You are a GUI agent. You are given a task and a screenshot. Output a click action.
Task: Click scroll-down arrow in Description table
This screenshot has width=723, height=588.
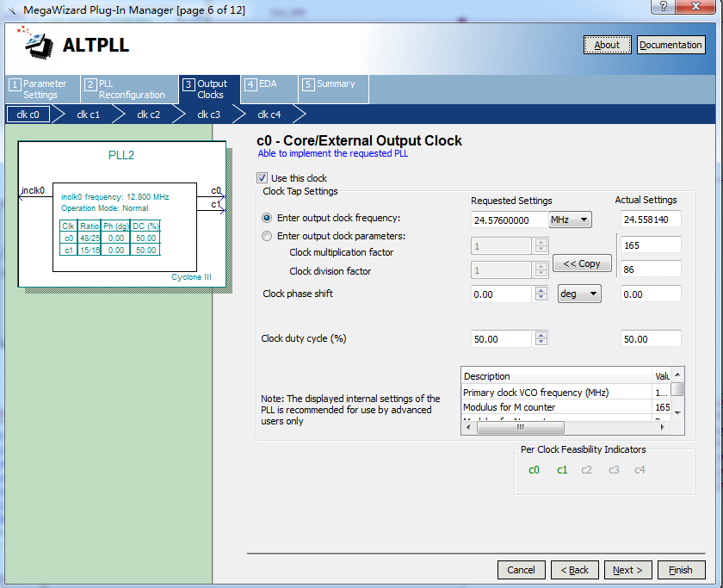pyautogui.click(x=677, y=412)
